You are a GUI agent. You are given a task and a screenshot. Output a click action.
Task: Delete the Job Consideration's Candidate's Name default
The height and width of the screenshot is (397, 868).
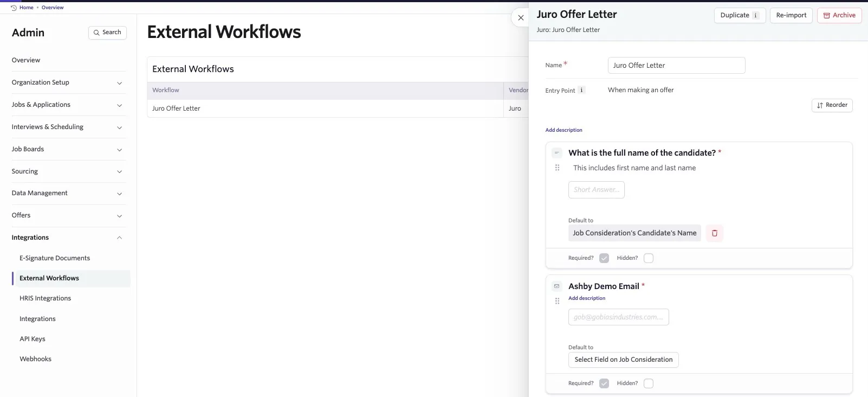715,233
